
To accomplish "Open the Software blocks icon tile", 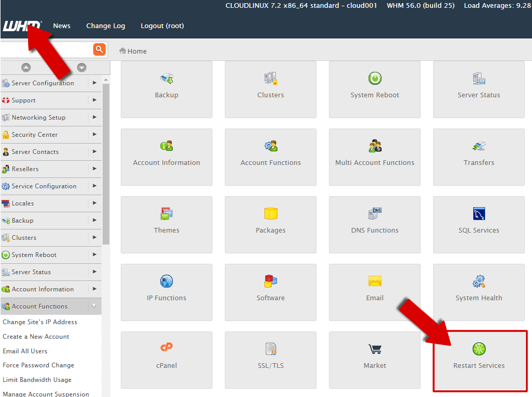I will click(x=271, y=281).
